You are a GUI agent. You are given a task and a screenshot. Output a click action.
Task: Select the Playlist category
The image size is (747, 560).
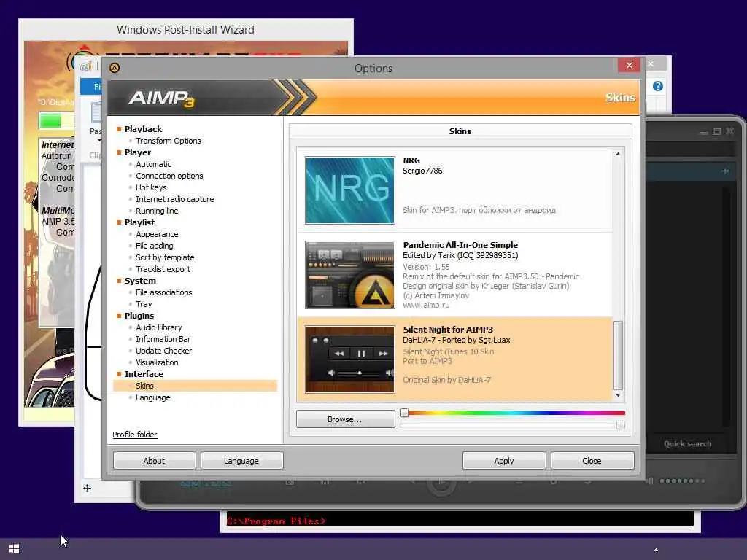pyautogui.click(x=139, y=222)
